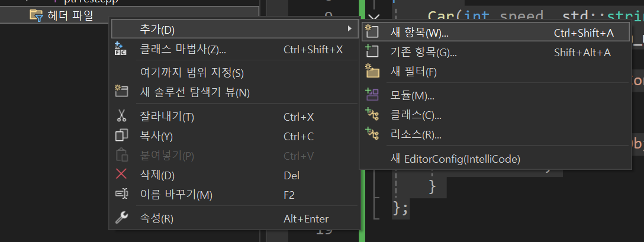Viewport: 644px width, 242px height.
Task: Select 새 항목(W)... in submenu
Action: pyautogui.click(x=495, y=33)
